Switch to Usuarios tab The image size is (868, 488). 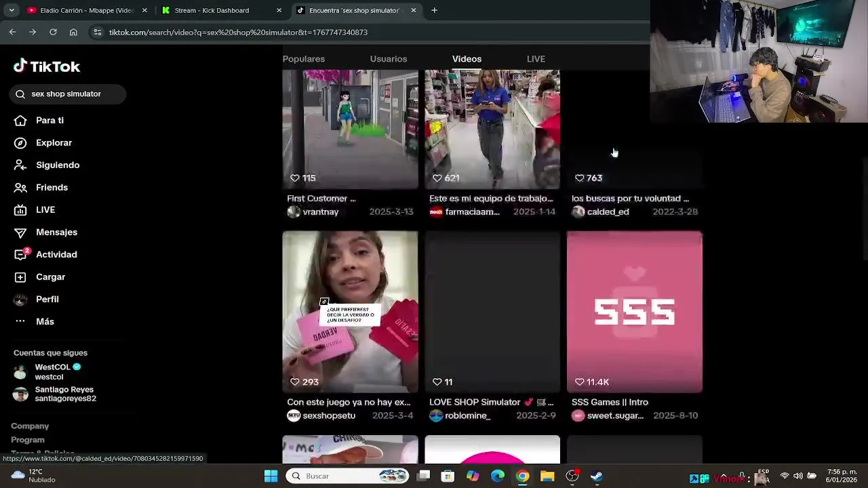(389, 59)
